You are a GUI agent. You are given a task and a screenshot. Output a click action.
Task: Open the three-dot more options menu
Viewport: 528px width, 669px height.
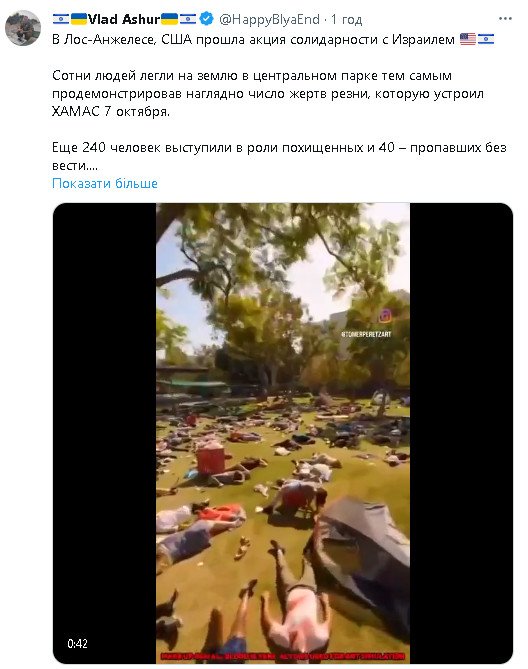click(x=505, y=19)
